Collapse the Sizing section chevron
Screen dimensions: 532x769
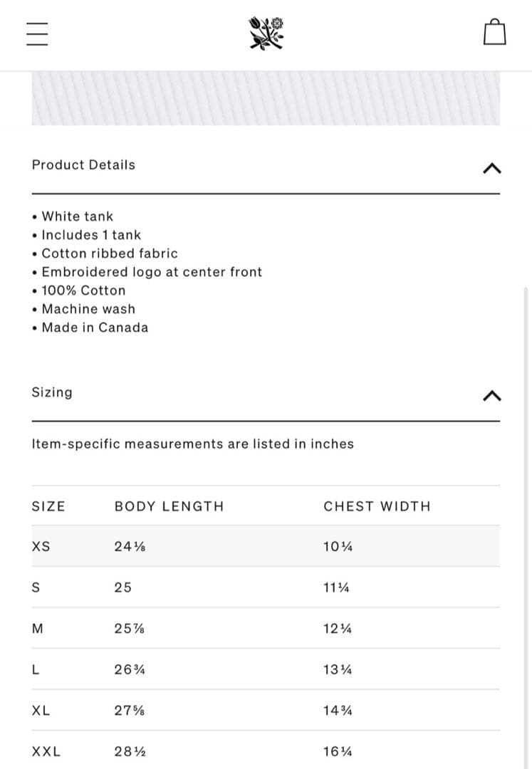coord(491,395)
